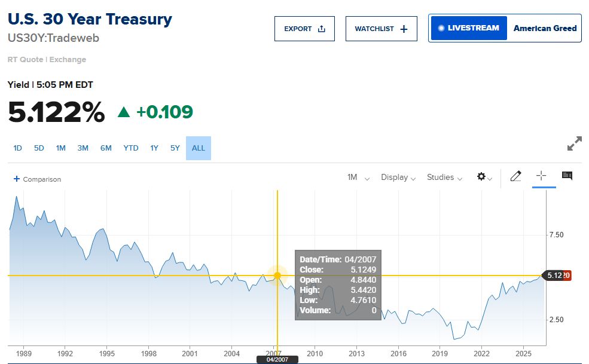Open the 1M interval dropdown

tap(358, 178)
